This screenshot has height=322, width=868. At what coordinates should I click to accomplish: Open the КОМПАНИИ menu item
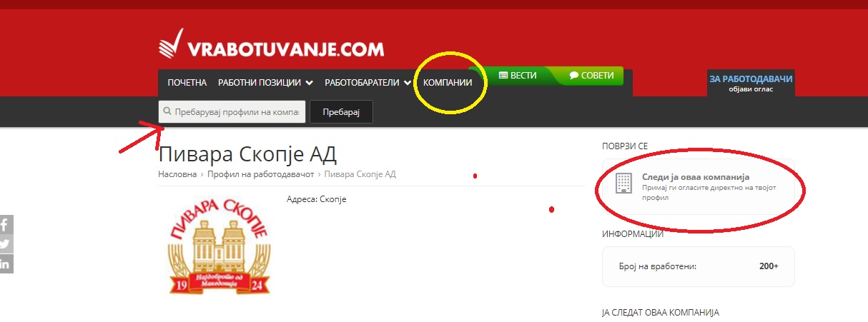click(x=448, y=83)
